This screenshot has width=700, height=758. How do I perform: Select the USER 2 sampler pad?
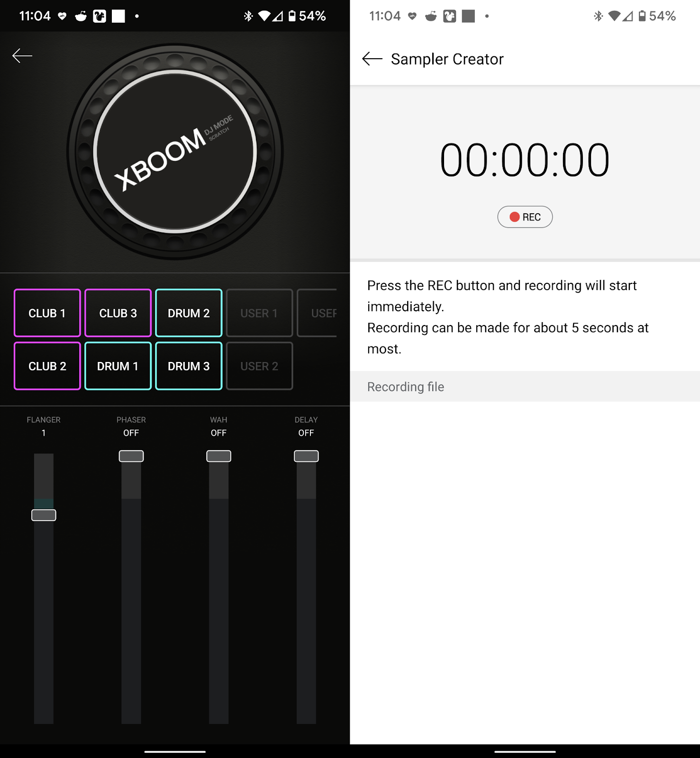259,366
